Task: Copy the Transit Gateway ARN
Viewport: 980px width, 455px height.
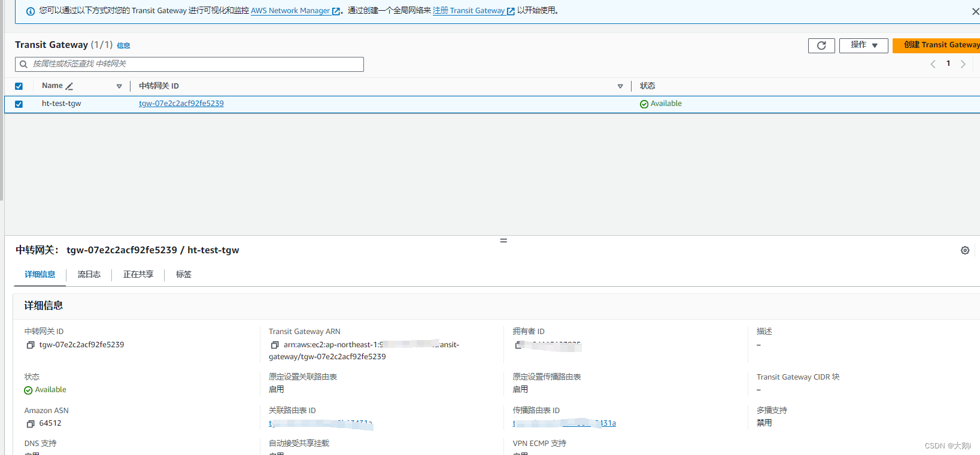Action: [275, 345]
